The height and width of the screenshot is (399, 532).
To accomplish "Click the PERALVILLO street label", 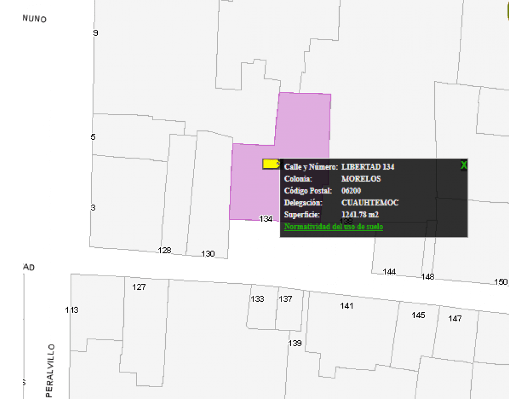I will pyautogui.click(x=50, y=371).
